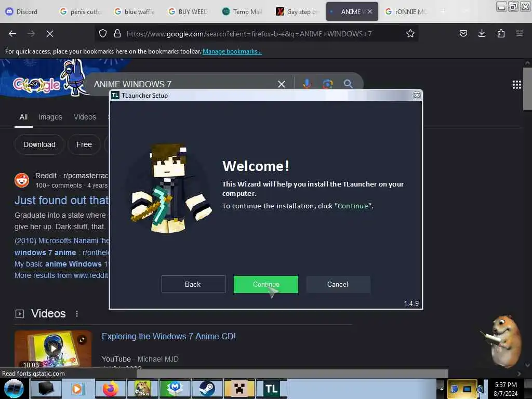Click the Google doodle logo
This screenshot has width=532, height=399.
click(37, 85)
